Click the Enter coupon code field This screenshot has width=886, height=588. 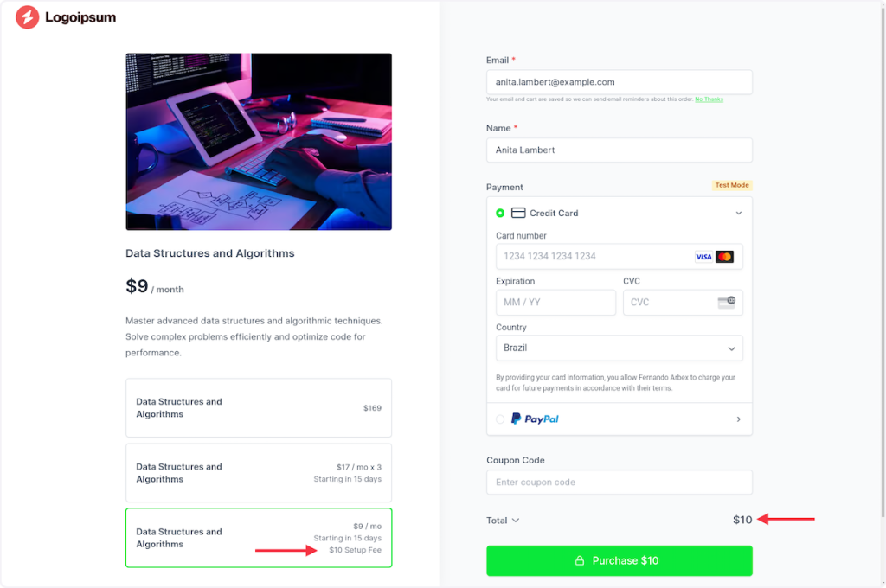coord(620,483)
